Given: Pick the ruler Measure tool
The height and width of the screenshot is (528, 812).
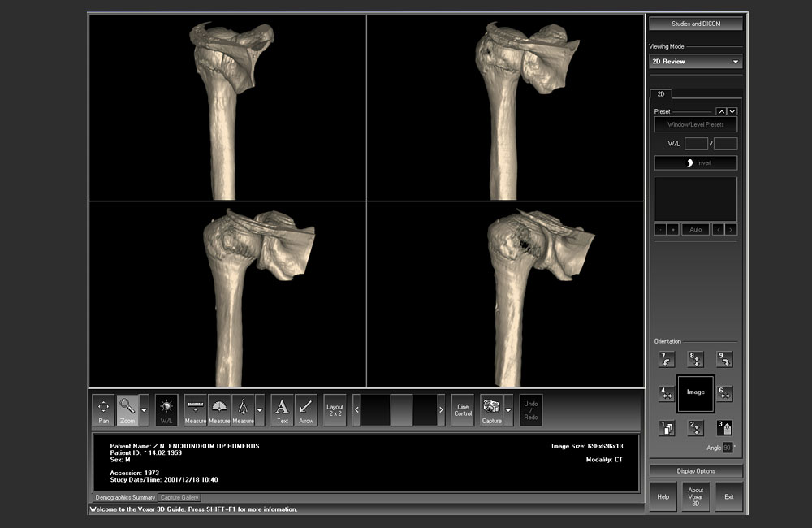Looking at the screenshot, I should pyautogui.click(x=195, y=410).
